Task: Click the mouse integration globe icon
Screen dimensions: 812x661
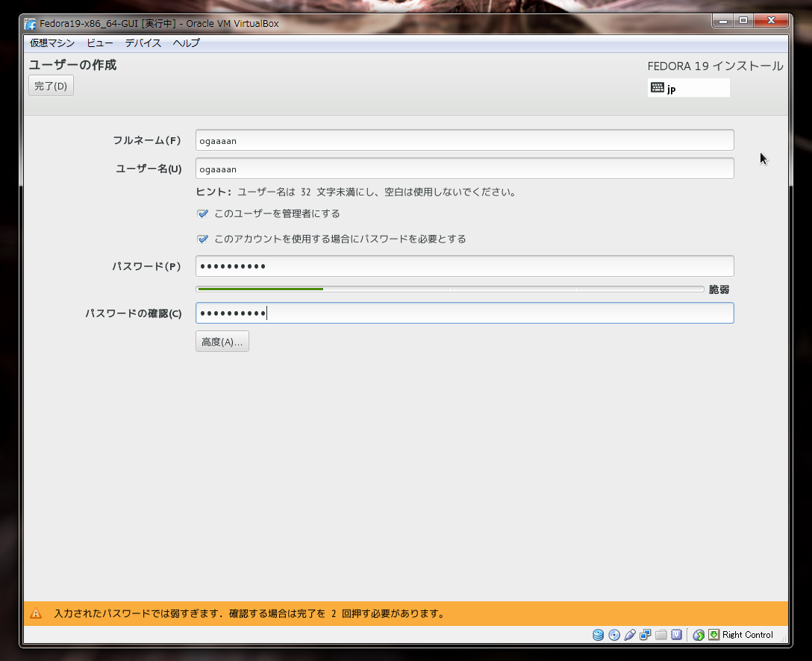Action: click(699, 635)
